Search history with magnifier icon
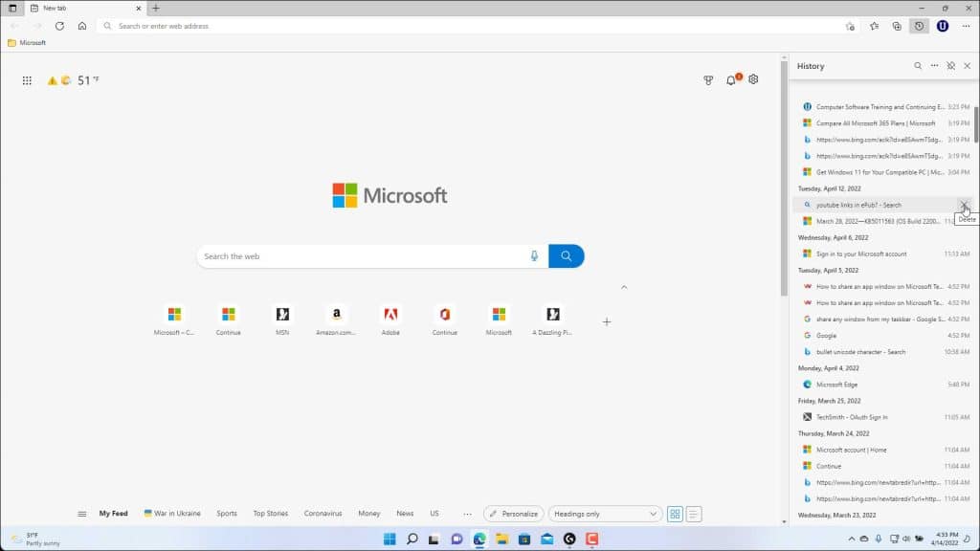Viewport: 980px width, 551px height. (918, 66)
